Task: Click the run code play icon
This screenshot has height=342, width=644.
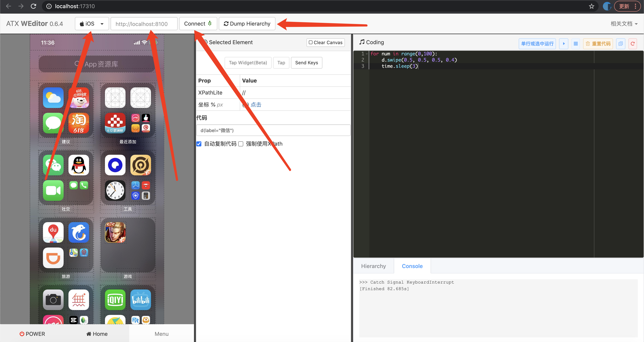Action: [x=563, y=44]
